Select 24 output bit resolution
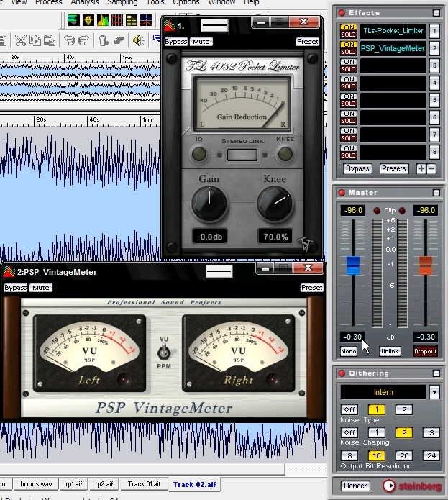The width and height of the screenshot is (448, 500). point(431,456)
